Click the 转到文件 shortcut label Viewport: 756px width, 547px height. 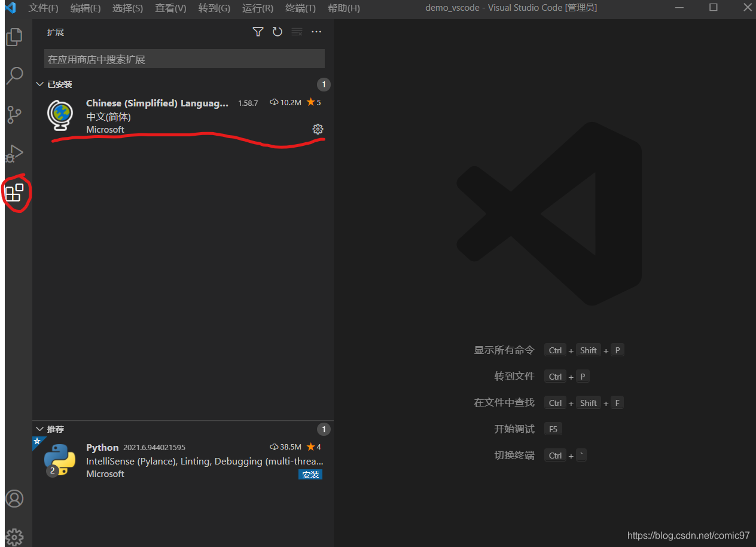(x=514, y=377)
